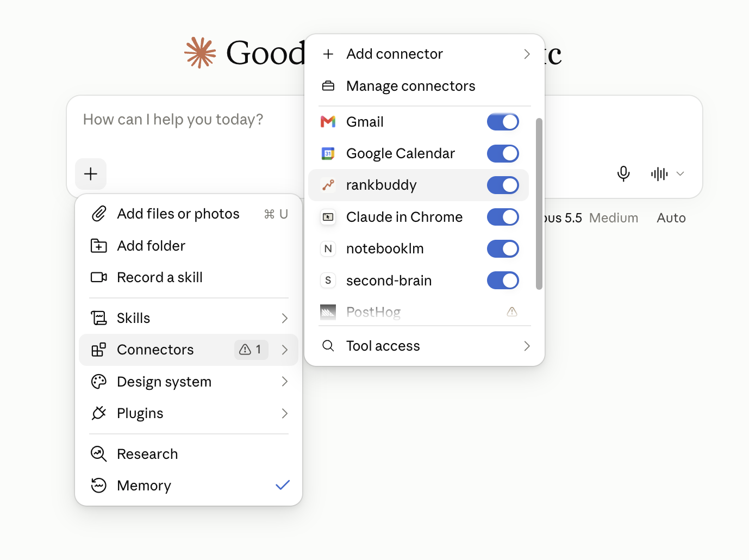Toggle the Google Calendar connector switch
749x560 pixels.
(x=503, y=153)
